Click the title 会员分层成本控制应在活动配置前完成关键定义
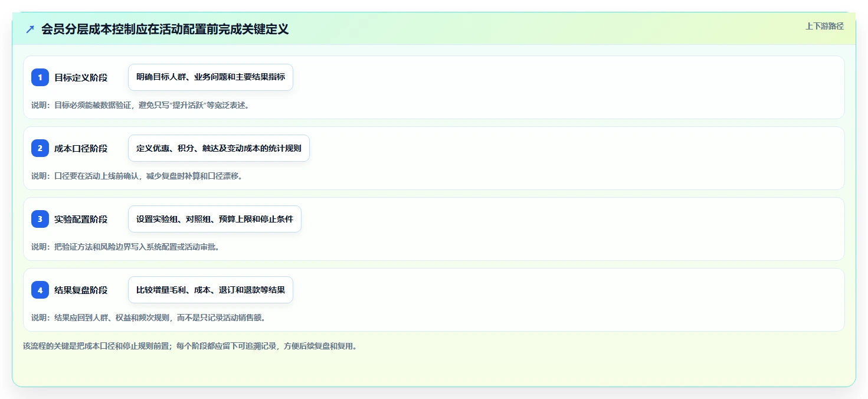 (x=165, y=29)
